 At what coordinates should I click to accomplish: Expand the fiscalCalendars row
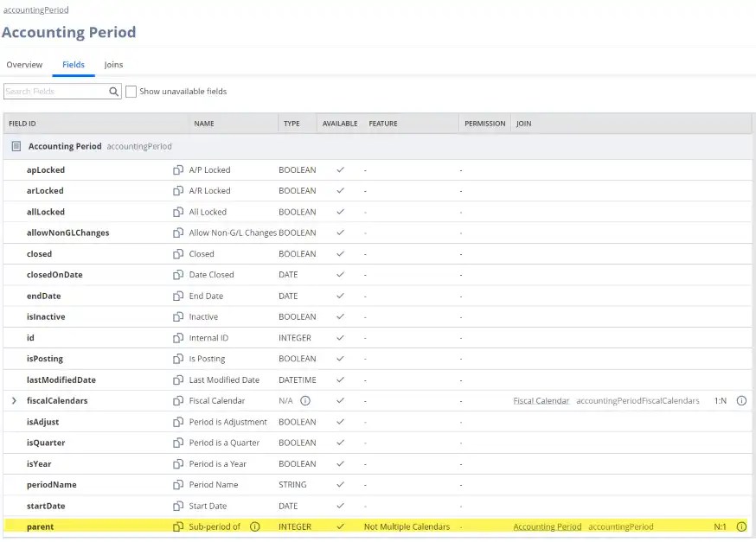click(14, 401)
